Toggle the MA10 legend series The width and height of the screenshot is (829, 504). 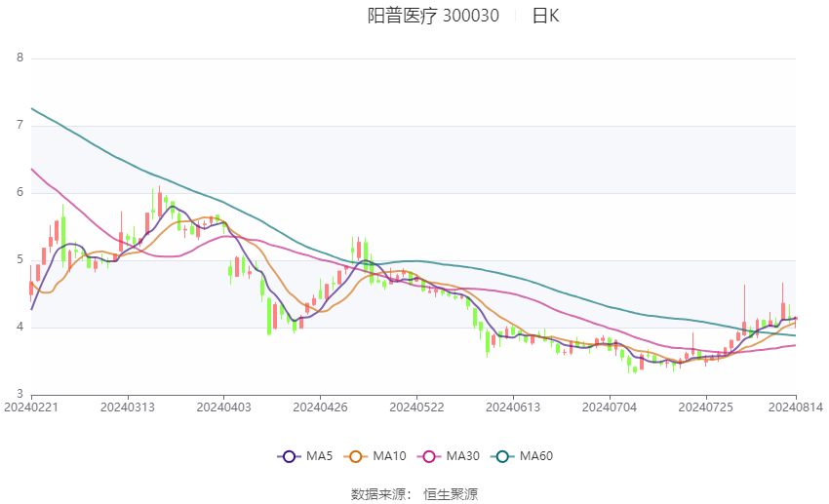375,456
